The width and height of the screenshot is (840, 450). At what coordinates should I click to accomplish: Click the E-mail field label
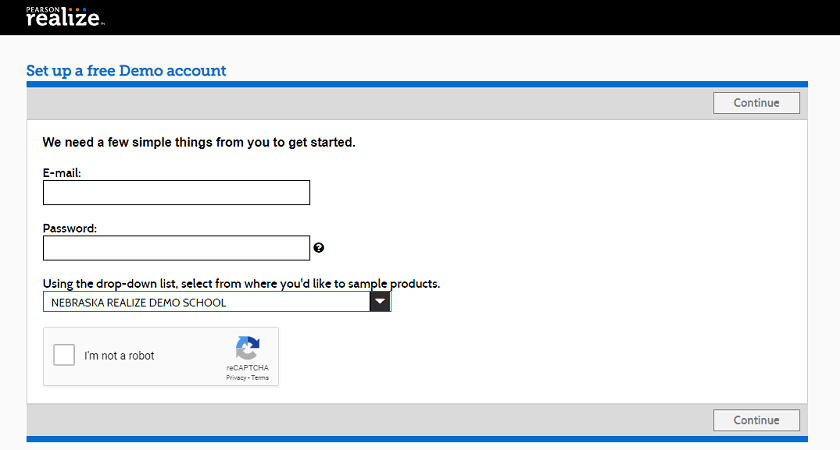(62, 173)
